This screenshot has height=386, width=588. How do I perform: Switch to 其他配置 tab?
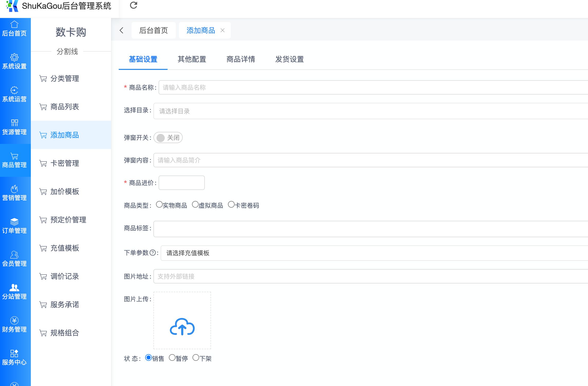coord(192,59)
